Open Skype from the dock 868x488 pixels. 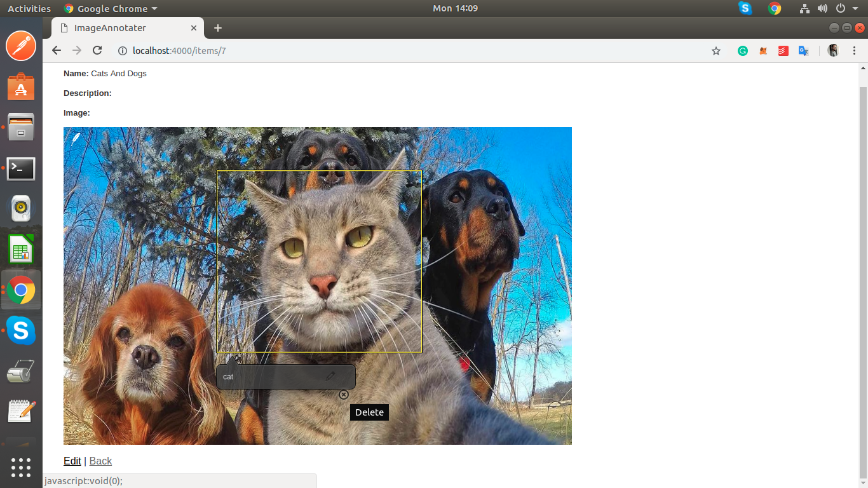[21, 331]
